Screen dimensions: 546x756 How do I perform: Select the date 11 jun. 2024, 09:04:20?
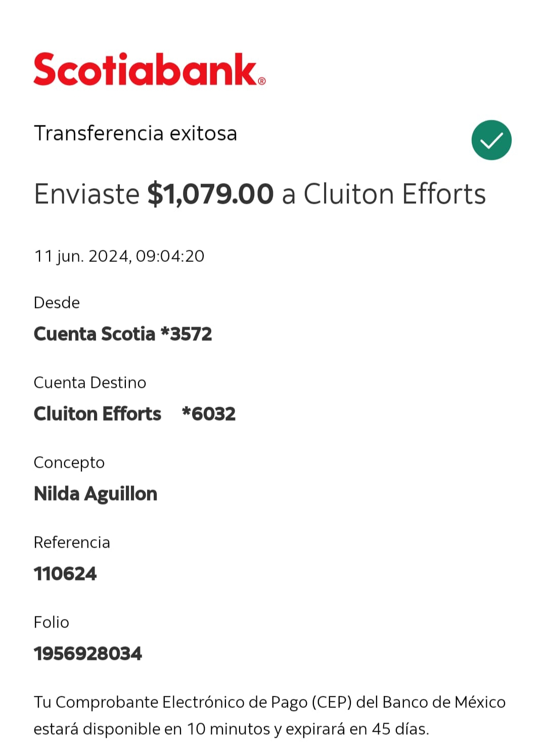119,256
